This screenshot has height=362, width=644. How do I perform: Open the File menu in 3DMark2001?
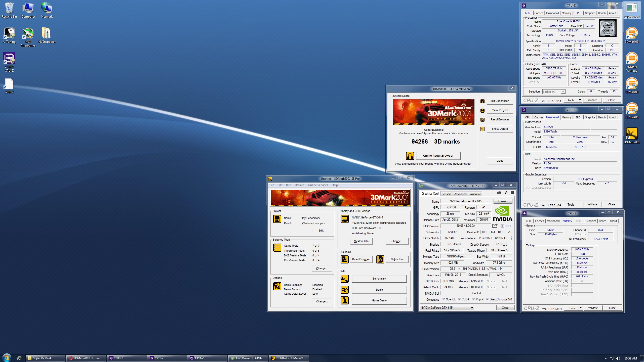(272, 185)
